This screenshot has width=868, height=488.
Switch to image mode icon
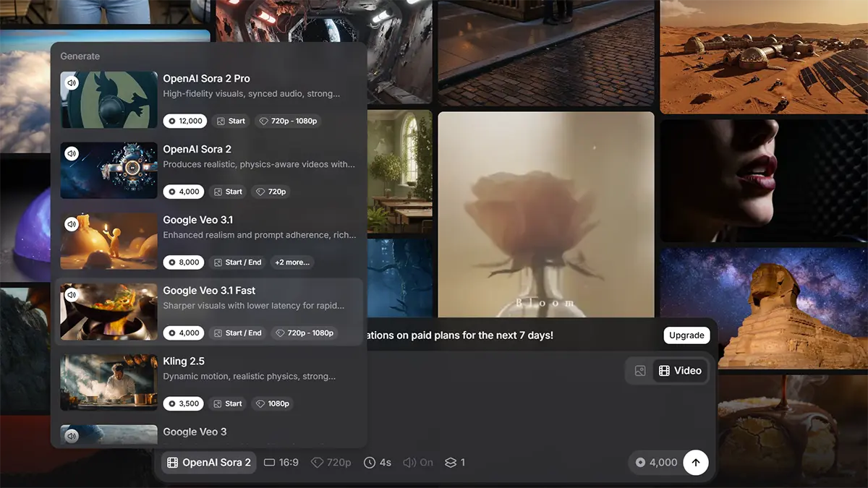[640, 371]
